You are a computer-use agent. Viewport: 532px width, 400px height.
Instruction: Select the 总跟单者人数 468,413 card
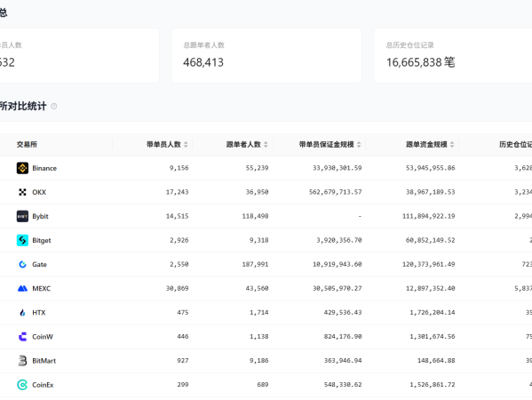(x=266, y=55)
